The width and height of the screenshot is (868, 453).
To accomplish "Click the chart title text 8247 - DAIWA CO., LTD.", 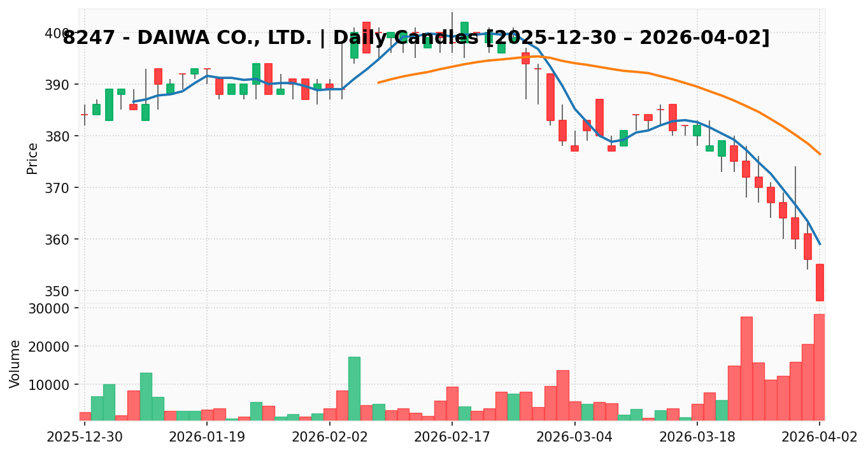I will point(187,38).
